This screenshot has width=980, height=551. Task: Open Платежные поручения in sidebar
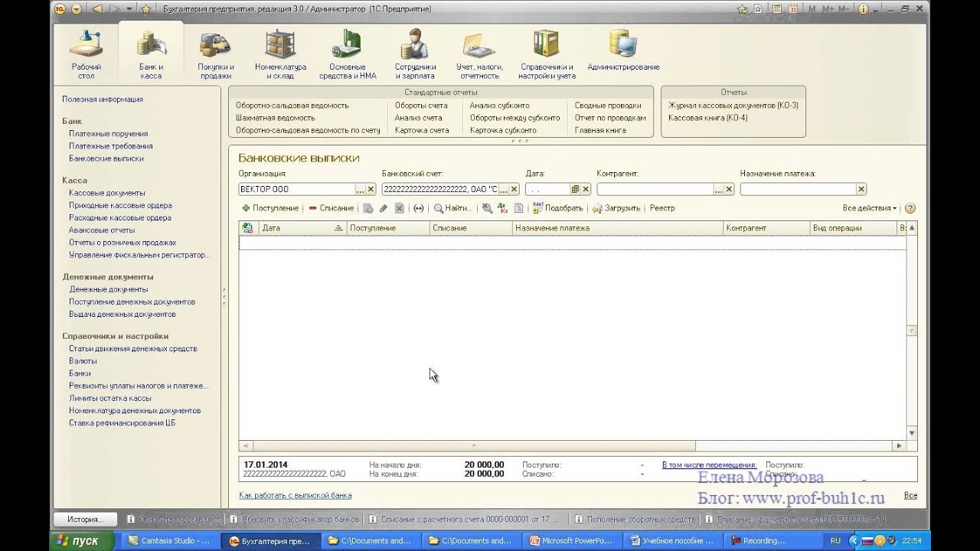pyautogui.click(x=108, y=134)
